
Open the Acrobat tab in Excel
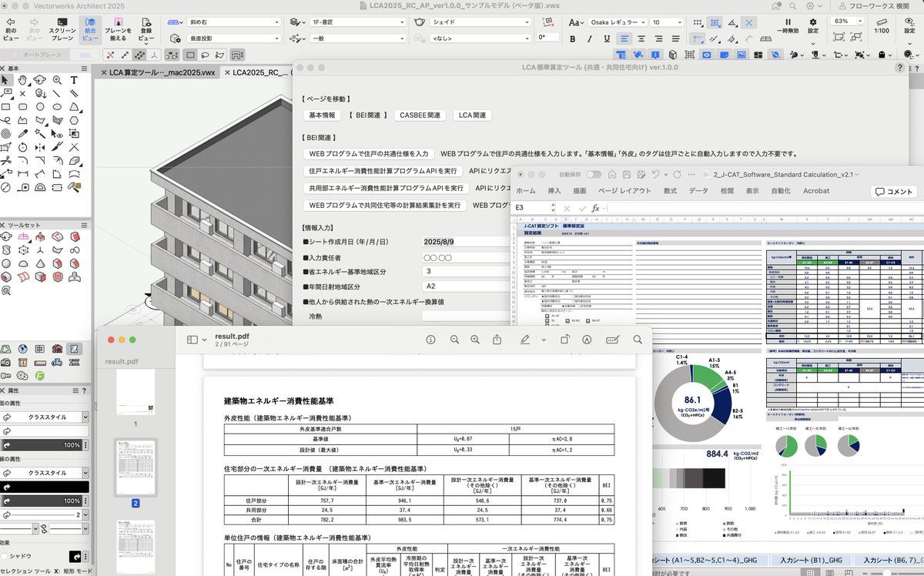point(816,191)
